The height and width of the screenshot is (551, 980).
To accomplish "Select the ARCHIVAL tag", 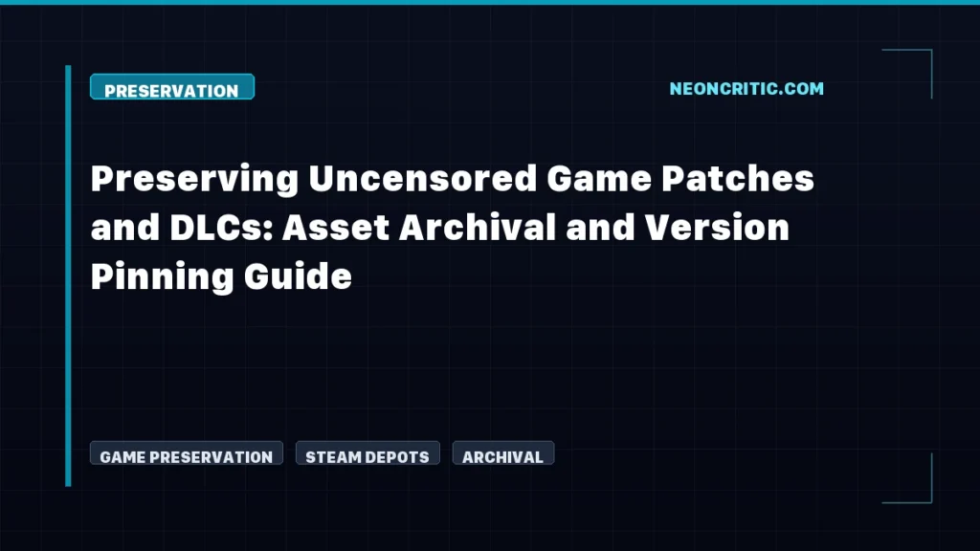I will coord(503,452).
